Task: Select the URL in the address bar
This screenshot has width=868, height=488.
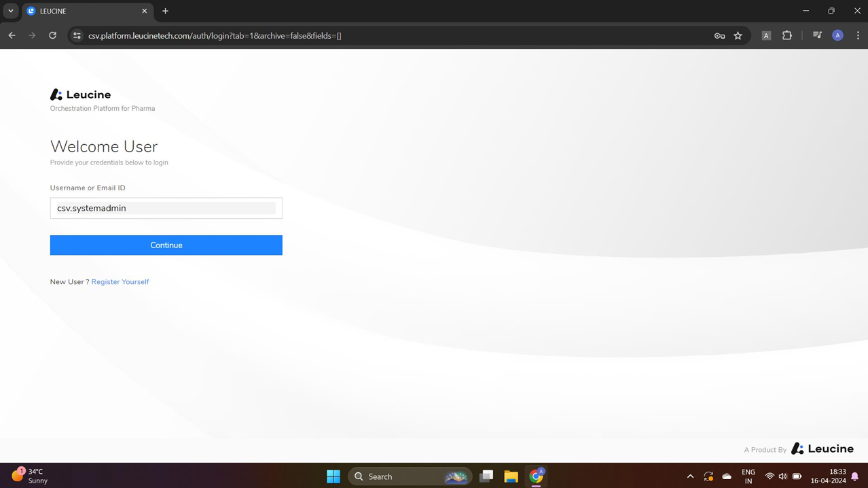Action: point(215,36)
